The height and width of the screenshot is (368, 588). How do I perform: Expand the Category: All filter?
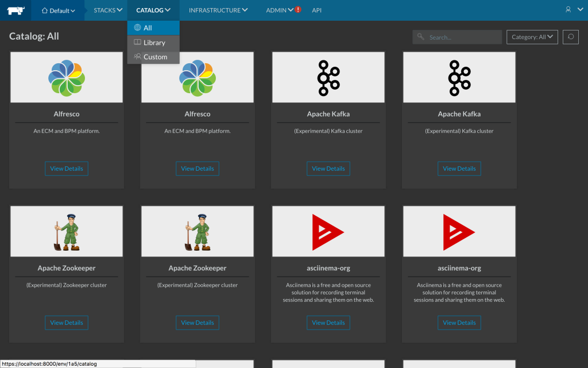(x=532, y=37)
